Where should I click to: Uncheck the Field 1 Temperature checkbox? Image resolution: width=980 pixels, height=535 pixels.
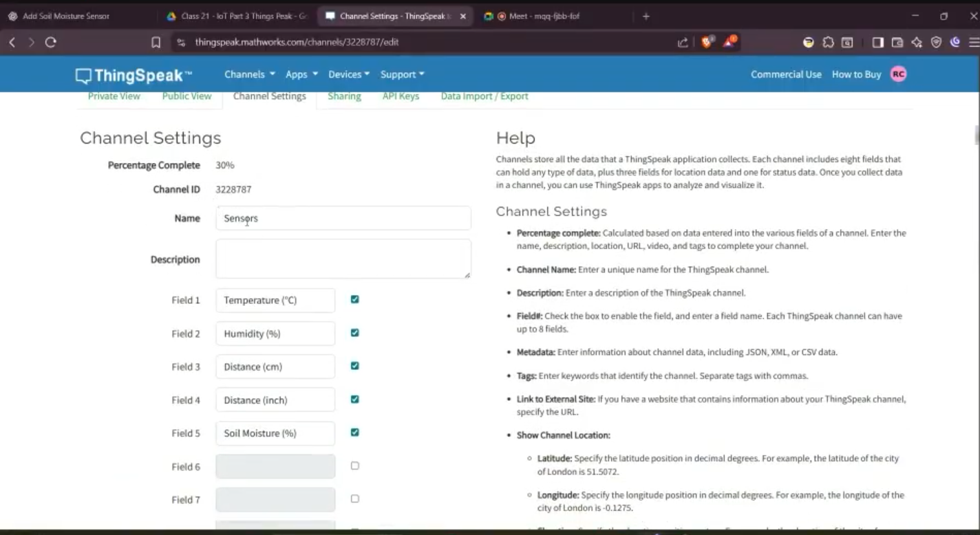point(354,300)
